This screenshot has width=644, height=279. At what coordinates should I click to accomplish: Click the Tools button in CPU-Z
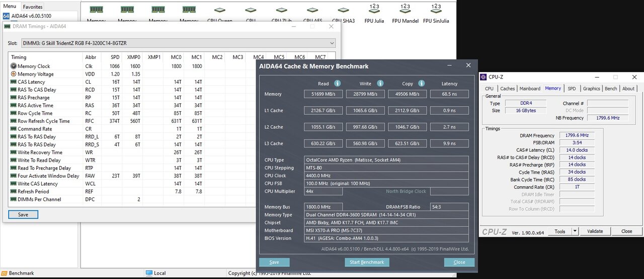click(559, 231)
